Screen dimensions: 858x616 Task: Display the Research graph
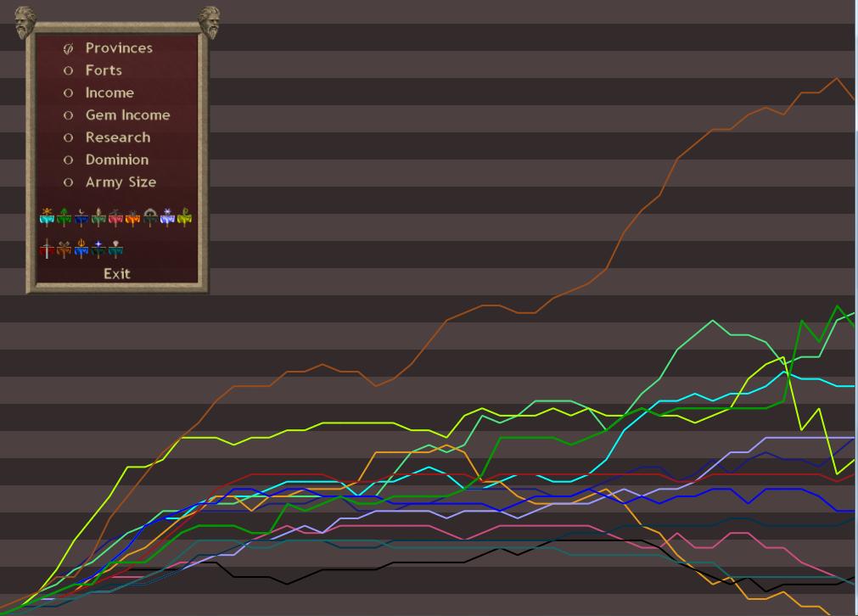(x=117, y=137)
